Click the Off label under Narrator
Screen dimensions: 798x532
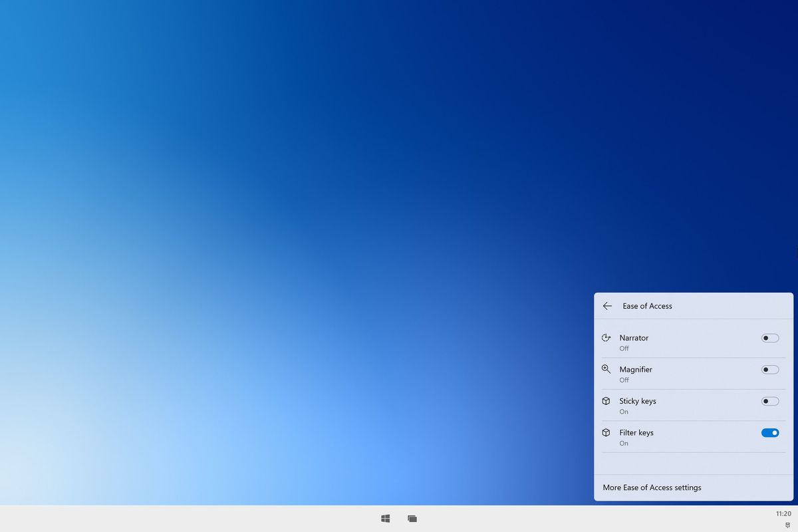pyautogui.click(x=624, y=348)
